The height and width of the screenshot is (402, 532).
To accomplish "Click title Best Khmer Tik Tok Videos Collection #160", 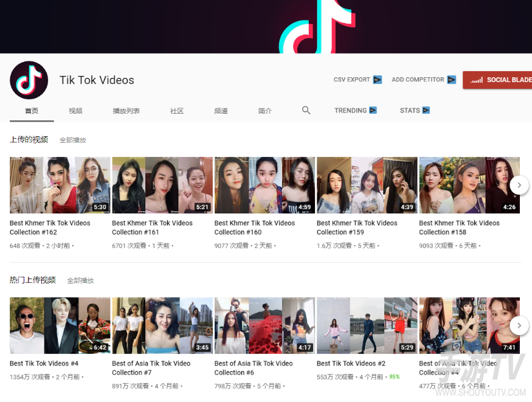I will click(255, 227).
